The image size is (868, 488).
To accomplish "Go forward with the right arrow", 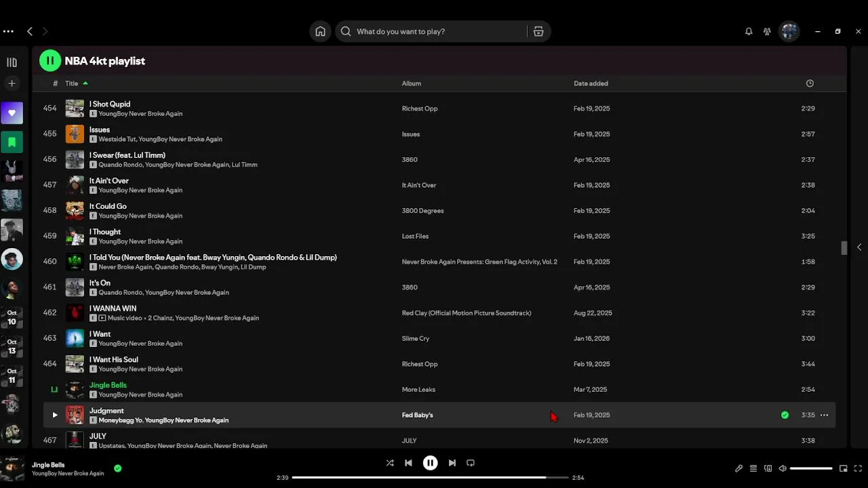I will click(x=45, y=31).
